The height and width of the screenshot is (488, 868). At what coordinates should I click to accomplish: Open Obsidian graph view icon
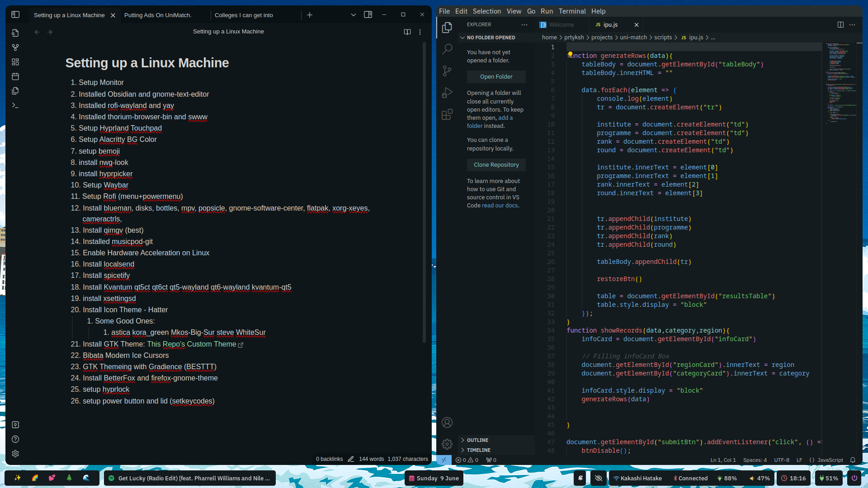pyautogui.click(x=15, y=47)
